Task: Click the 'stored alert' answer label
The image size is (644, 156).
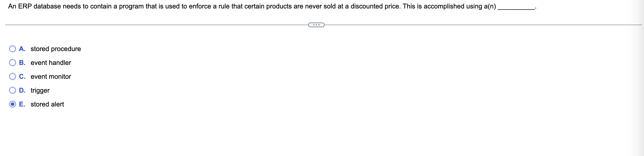Action: tap(47, 104)
